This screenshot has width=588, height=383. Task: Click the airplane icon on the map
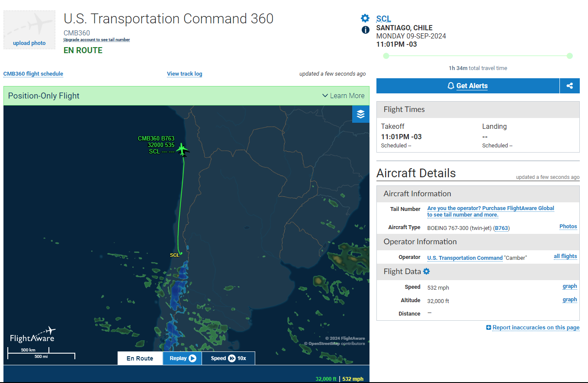(183, 150)
